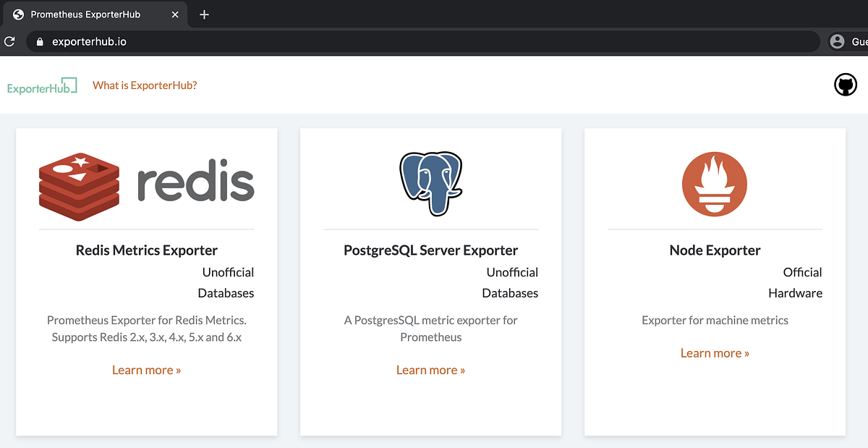The height and width of the screenshot is (448, 868).
Task: Open a new browser tab
Action: [204, 14]
